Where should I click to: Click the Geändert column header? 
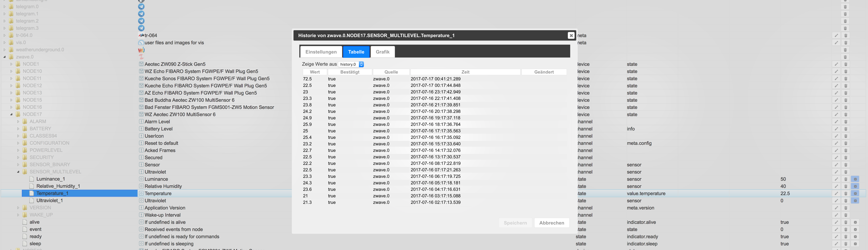point(544,72)
